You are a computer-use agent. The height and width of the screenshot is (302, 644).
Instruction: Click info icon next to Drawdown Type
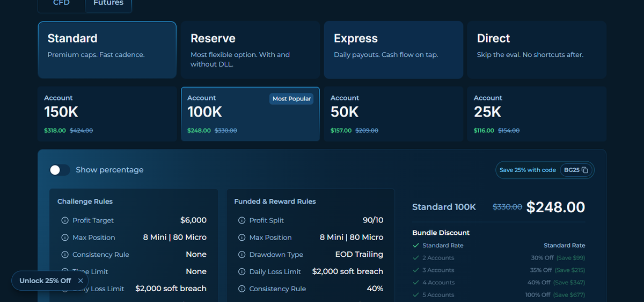[x=241, y=255]
